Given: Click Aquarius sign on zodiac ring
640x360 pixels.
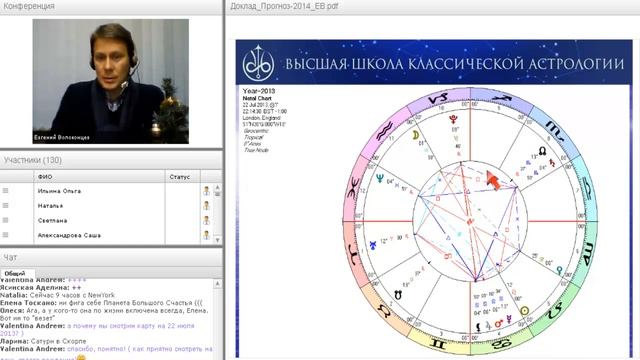Looking at the screenshot, I should [384, 131].
